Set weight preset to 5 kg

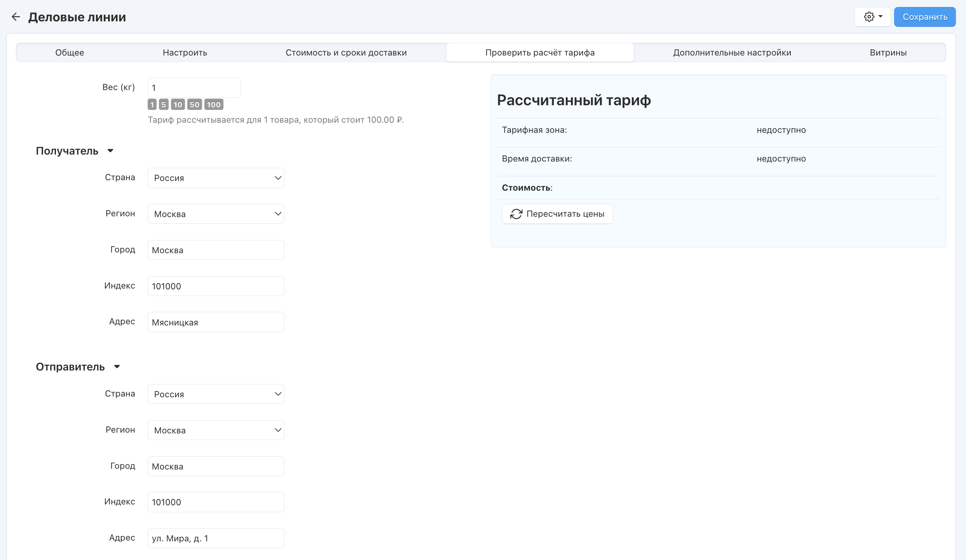click(x=164, y=104)
